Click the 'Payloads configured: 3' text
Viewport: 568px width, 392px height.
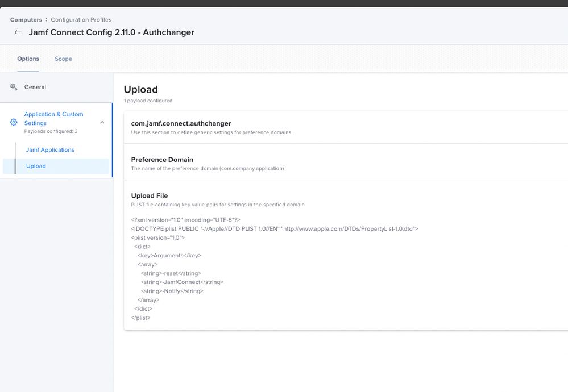click(x=51, y=131)
